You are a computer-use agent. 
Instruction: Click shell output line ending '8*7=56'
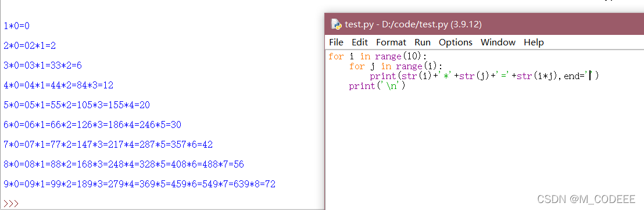point(124,165)
